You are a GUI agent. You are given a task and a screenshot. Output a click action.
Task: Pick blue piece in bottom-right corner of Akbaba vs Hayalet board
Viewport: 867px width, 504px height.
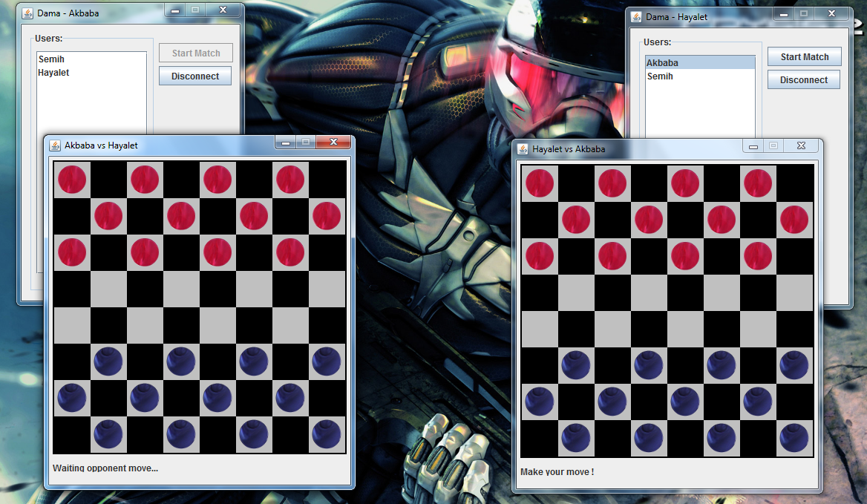tap(326, 434)
